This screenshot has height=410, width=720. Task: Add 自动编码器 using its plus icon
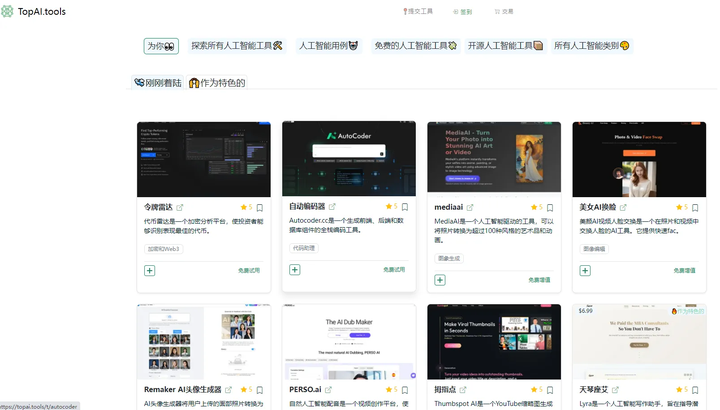[x=295, y=270]
